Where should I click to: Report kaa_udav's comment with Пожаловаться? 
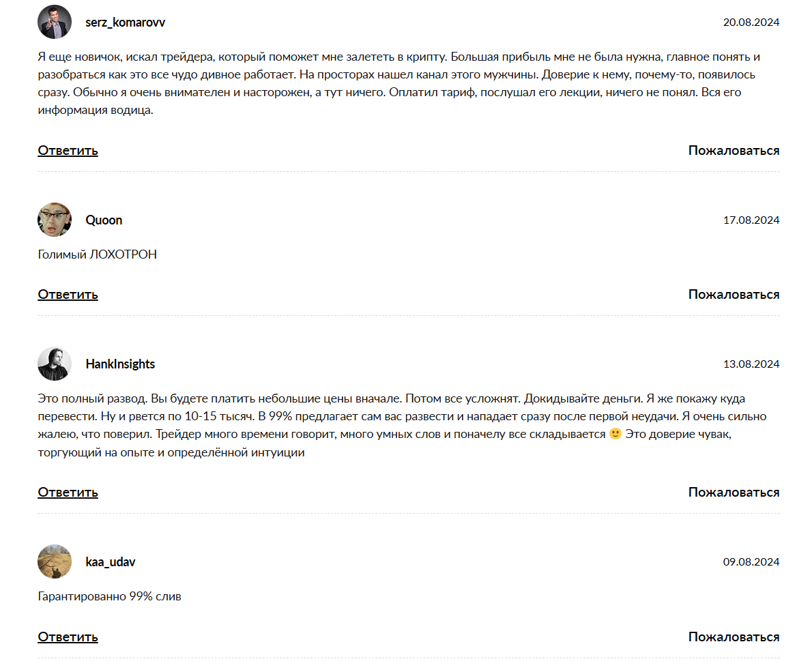734,637
